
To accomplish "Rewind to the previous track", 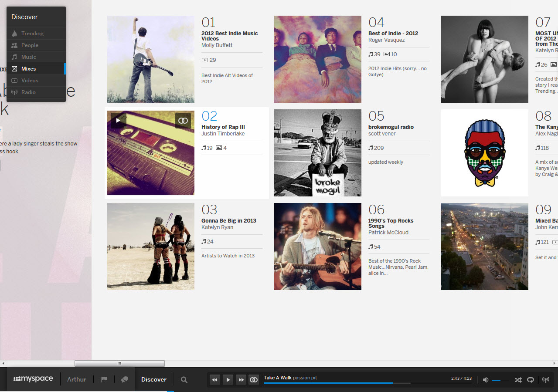I will [x=214, y=380].
